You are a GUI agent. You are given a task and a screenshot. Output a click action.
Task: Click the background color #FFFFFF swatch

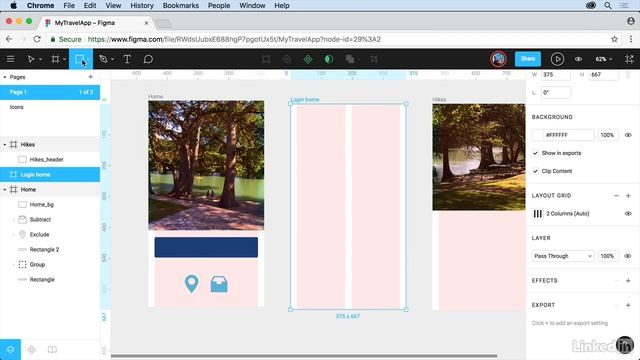pos(538,135)
